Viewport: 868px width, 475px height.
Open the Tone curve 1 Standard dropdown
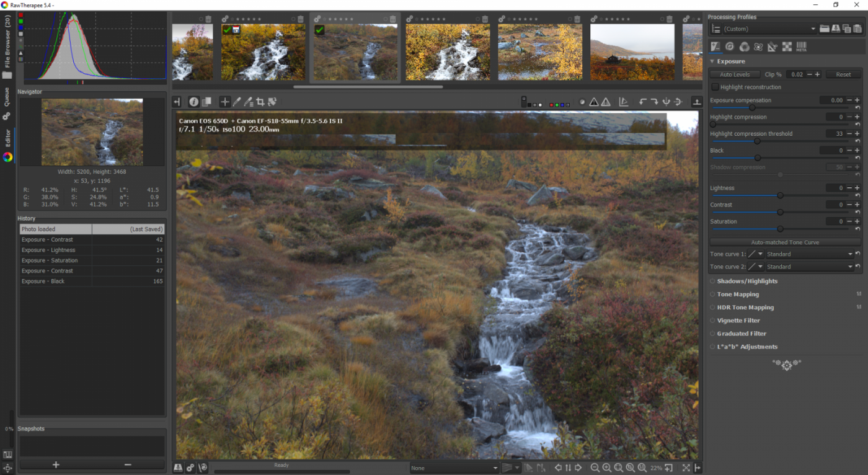click(809, 254)
